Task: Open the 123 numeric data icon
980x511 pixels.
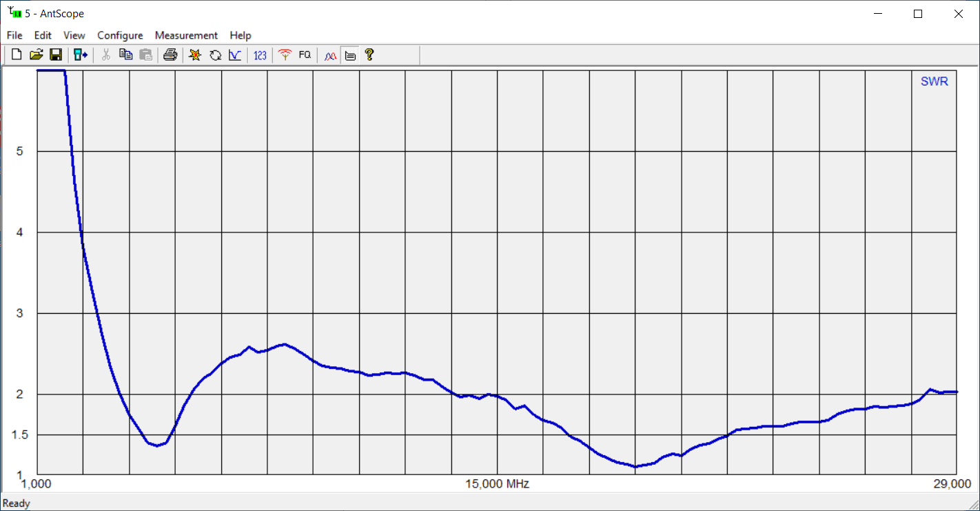Action: (260, 55)
